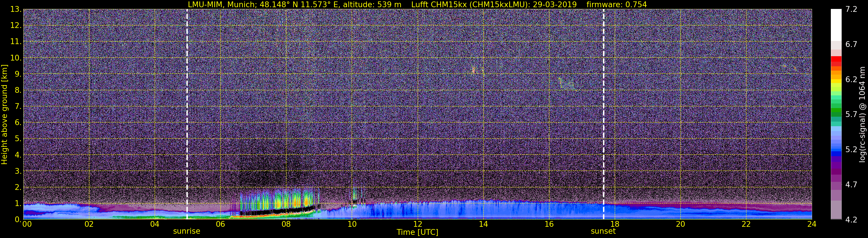868x238 pixels.
Task: Click the height axis tick label '6.'
Action: pos(18,123)
